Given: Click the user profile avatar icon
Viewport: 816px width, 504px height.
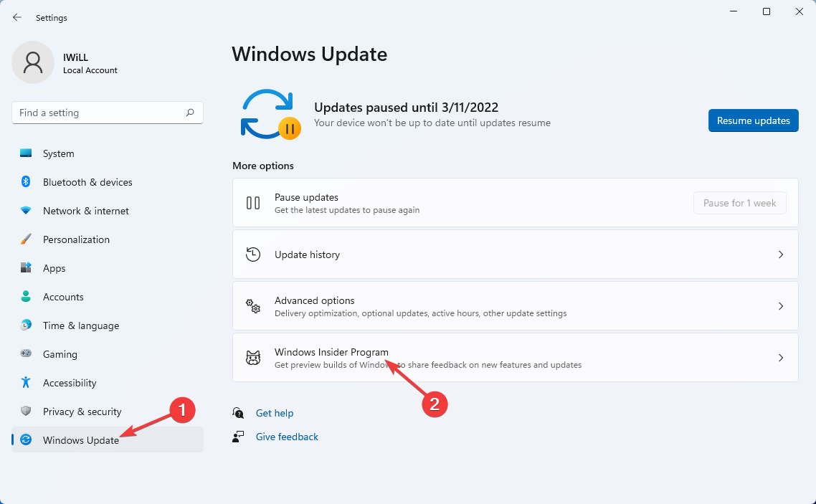Looking at the screenshot, I should [x=33, y=62].
